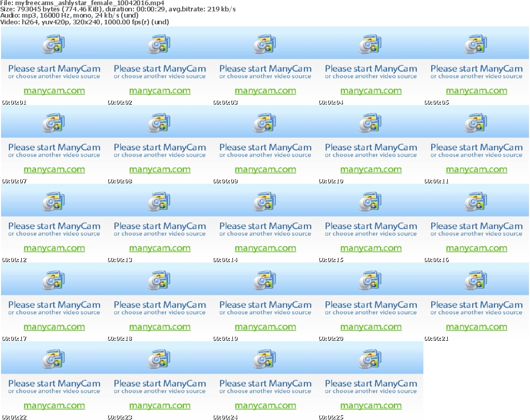Pick the webcam icon in frame 00:00:25
This screenshot has height=420, width=530.
pyautogui.click(x=370, y=359)
